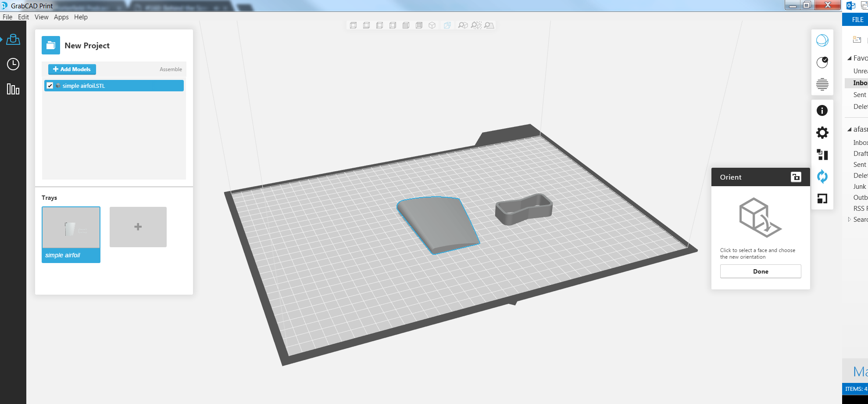The height and width of the screenshot is (404, 868).
Task: Open print settings via the gear icon
Action: (822, 132)
